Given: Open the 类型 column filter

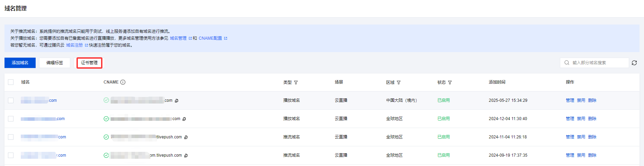Looking at the screenshot, I should coord(296,82).
